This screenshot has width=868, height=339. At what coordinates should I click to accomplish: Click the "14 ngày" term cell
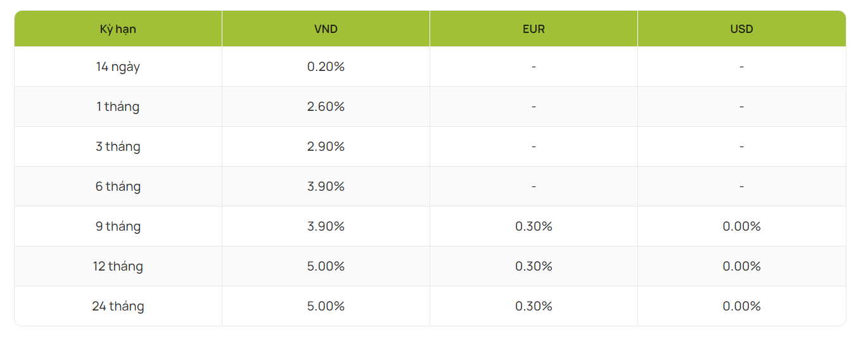[118, 67]
